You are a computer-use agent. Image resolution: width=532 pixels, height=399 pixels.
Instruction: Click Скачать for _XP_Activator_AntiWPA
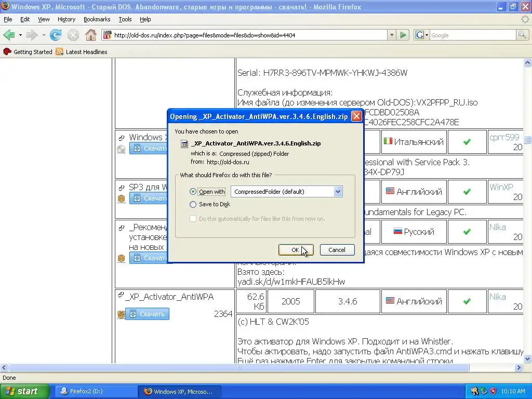tap(147, 314)
